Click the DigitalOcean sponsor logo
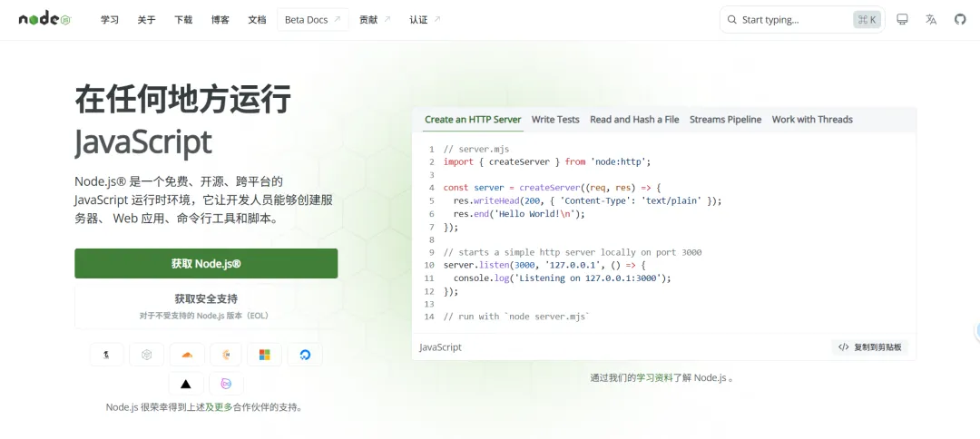This screenshot has width=980, height=439. point(305,355)
